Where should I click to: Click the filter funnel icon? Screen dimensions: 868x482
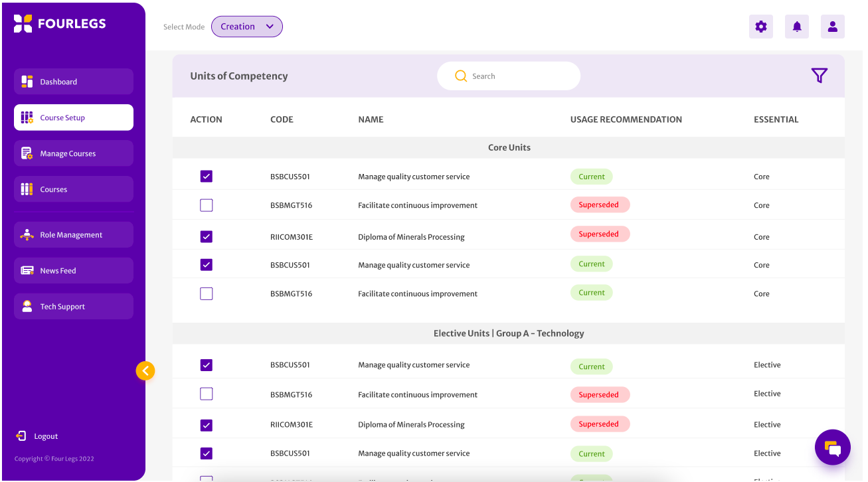819,76
